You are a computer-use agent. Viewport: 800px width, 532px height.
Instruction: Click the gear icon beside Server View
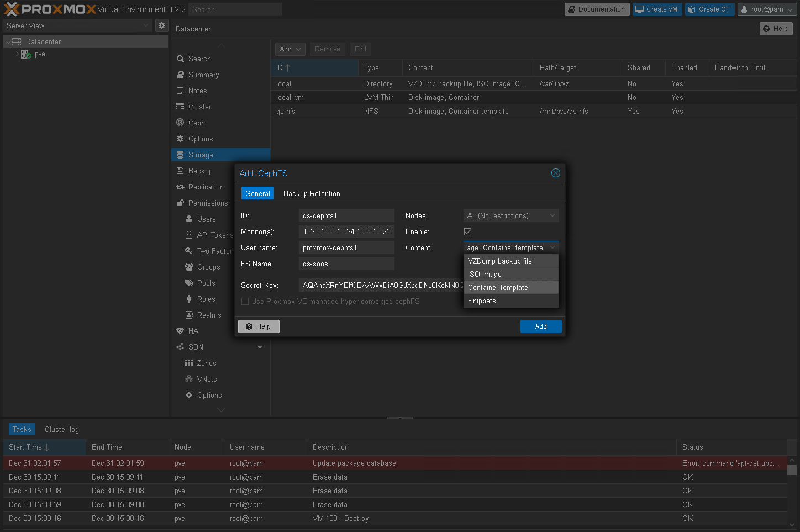[x=161, y=25]
